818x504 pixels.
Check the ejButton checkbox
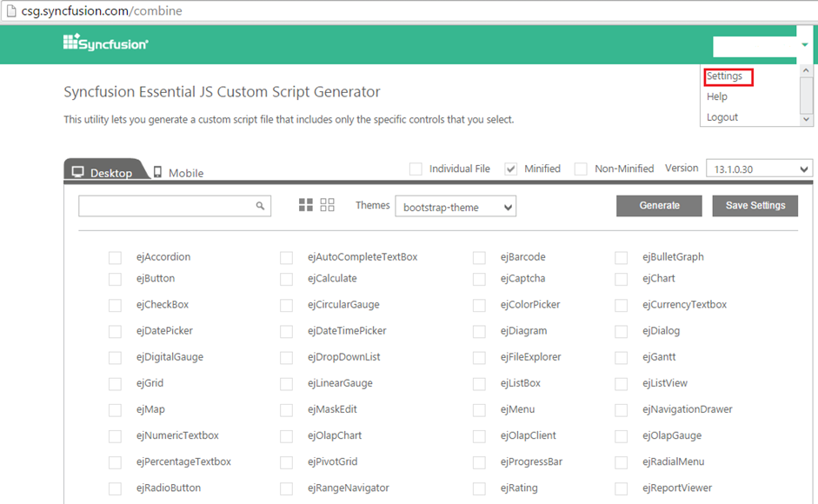tap(115, 279)
